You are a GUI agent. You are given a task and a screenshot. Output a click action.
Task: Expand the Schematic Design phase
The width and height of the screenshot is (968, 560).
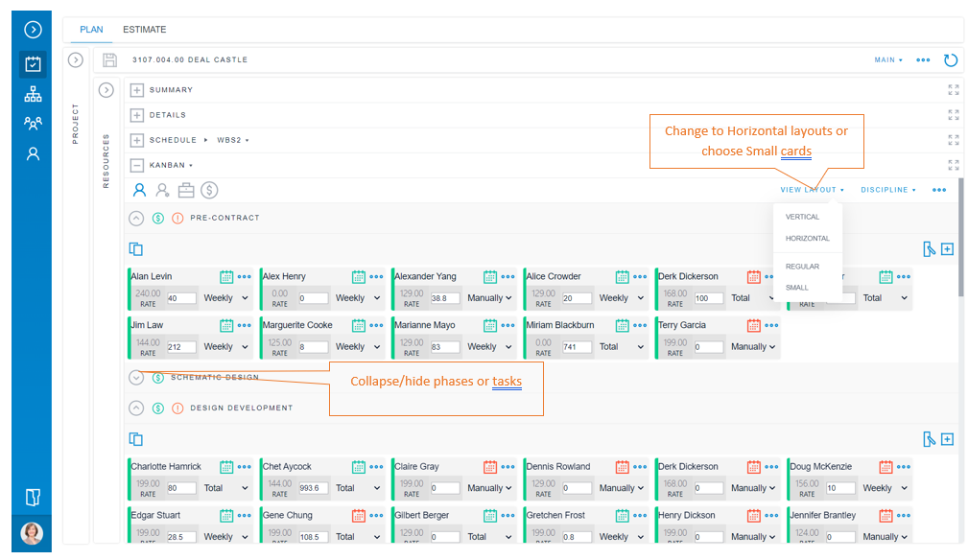pos(136,378)
